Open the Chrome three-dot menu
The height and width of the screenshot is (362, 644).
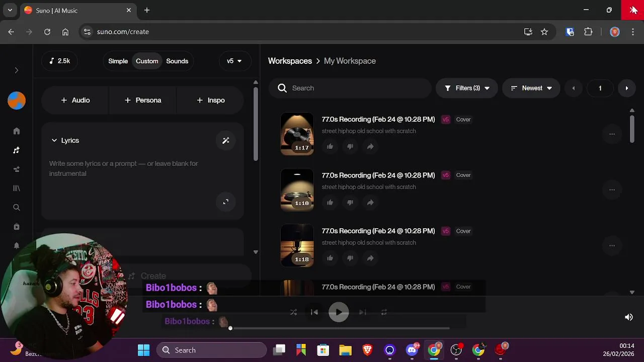(633, 32)
